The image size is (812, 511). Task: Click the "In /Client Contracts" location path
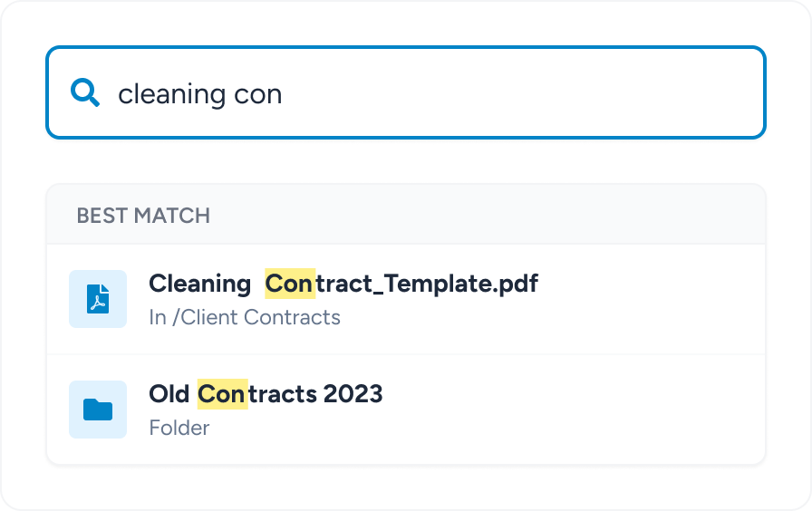[x=245, y=318]
